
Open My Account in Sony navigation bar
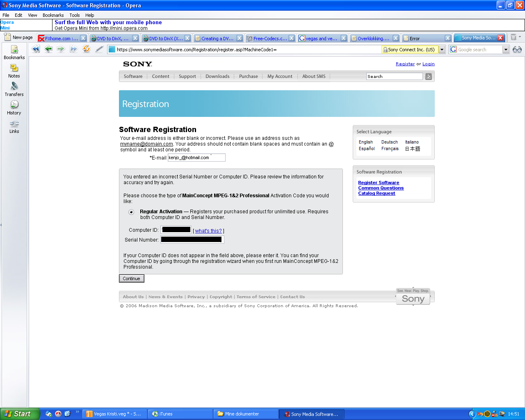point(280,76)
